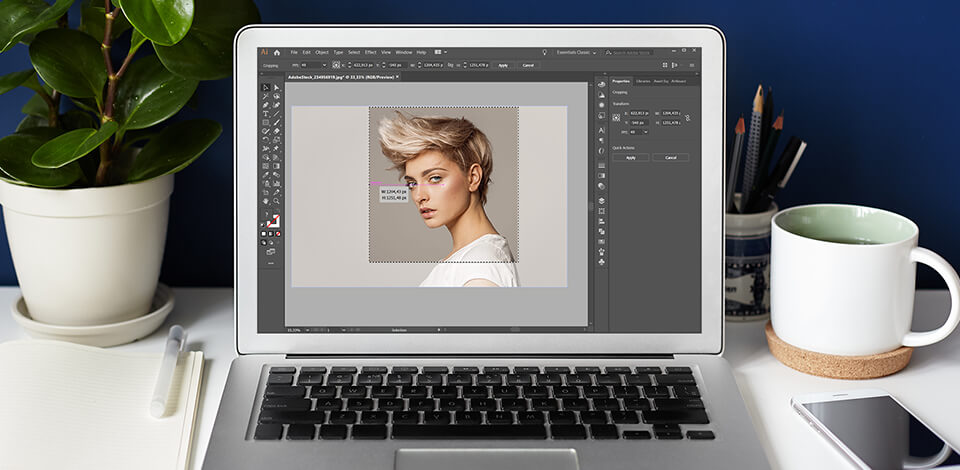Pick the Paintbrush tool
Screen dimensions: 960x470
(276, 122)
